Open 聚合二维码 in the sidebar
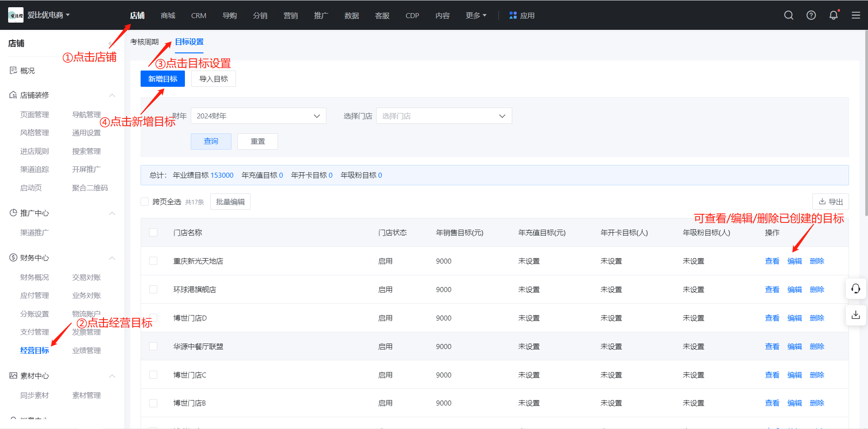 pos(90,188)
